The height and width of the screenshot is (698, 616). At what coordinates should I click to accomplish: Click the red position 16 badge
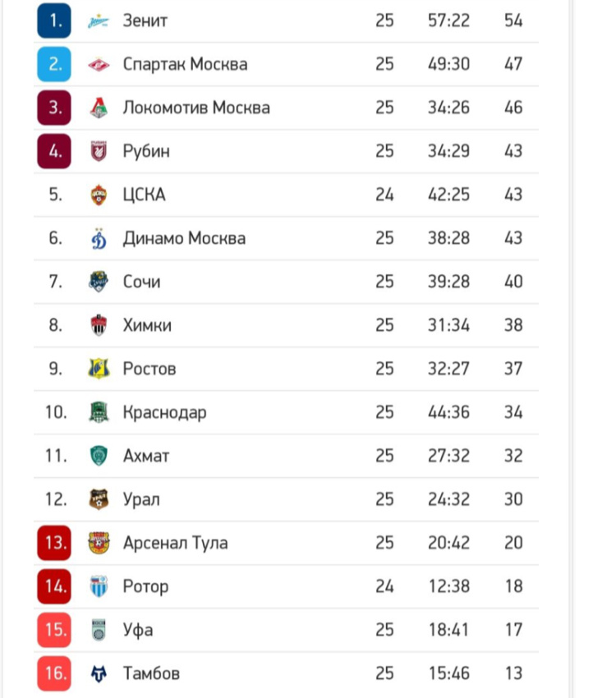coord(54,673)
